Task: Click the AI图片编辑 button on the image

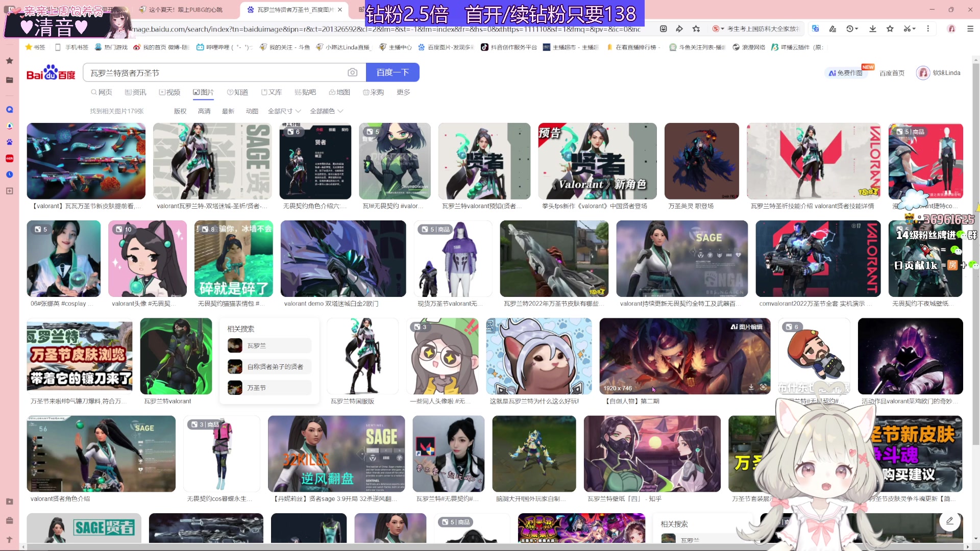Action: click(x=746, y=327)
